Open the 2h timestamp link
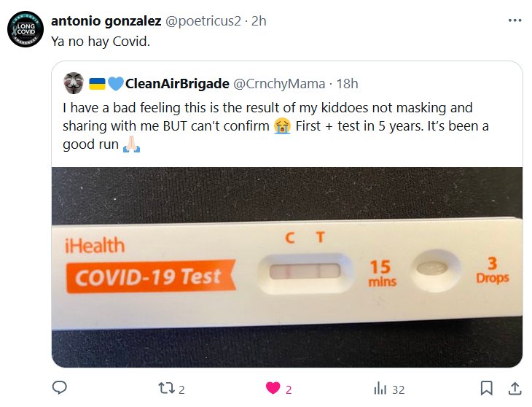 (259, 21)
